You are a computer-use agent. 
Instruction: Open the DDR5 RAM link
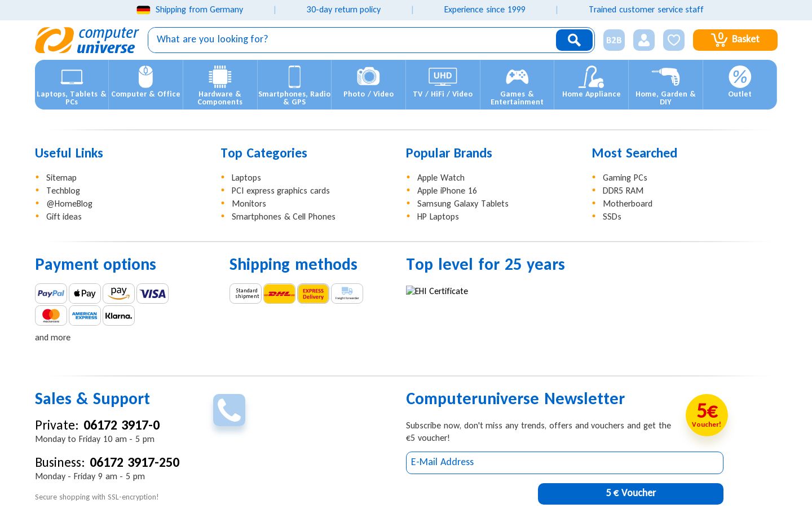623,191
